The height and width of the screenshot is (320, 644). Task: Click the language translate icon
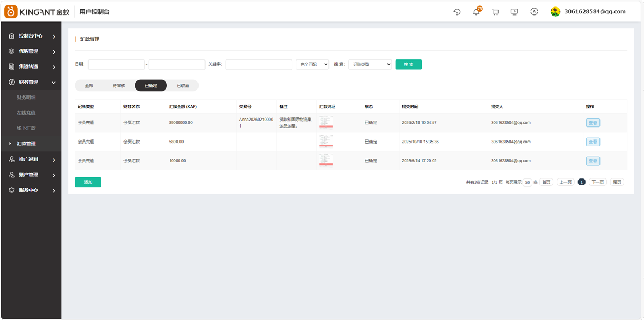point(534,12)
